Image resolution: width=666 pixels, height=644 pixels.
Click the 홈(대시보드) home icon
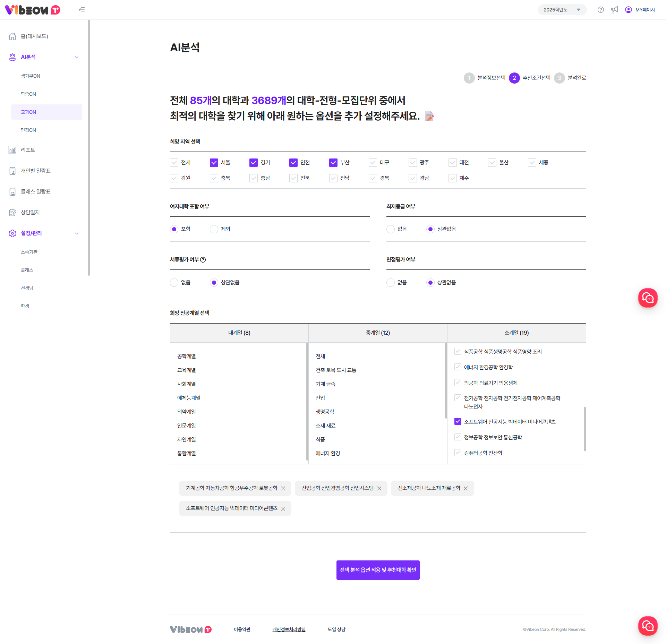pos(12,36)
